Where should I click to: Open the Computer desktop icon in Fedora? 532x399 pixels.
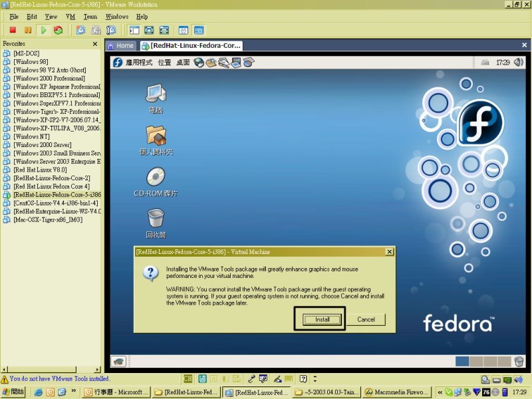156,94
